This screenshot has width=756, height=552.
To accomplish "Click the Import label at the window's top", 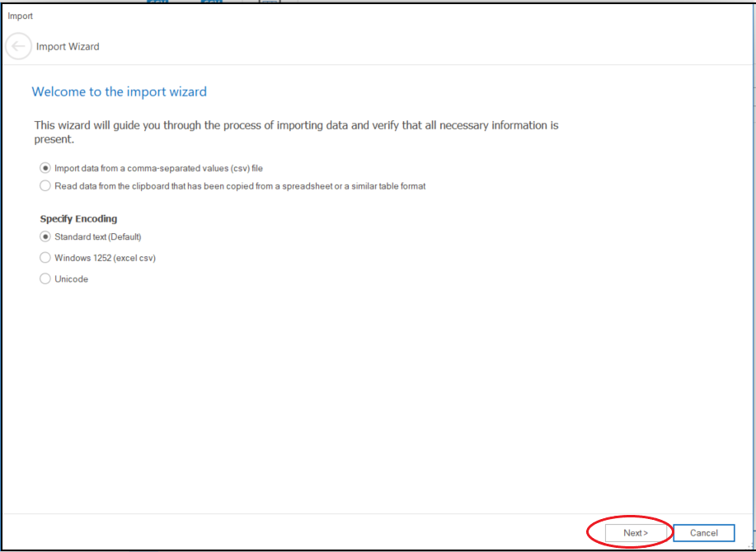I will click(x=20, y=15).
